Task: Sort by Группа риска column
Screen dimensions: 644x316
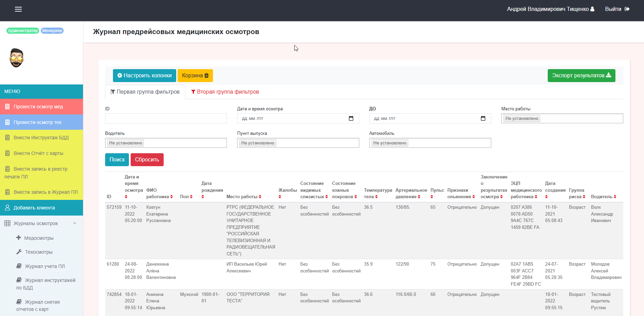Action: click(584, 197)
